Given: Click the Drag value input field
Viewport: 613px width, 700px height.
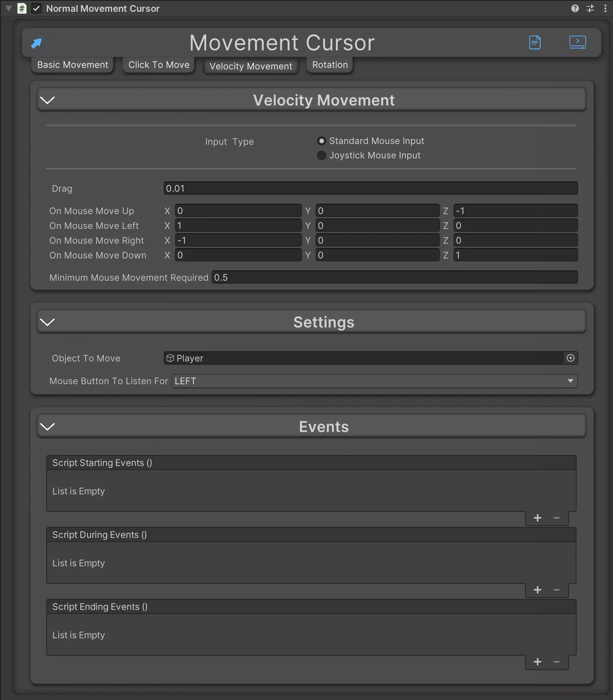Looking at the screenshot, I should click(370, 188).
